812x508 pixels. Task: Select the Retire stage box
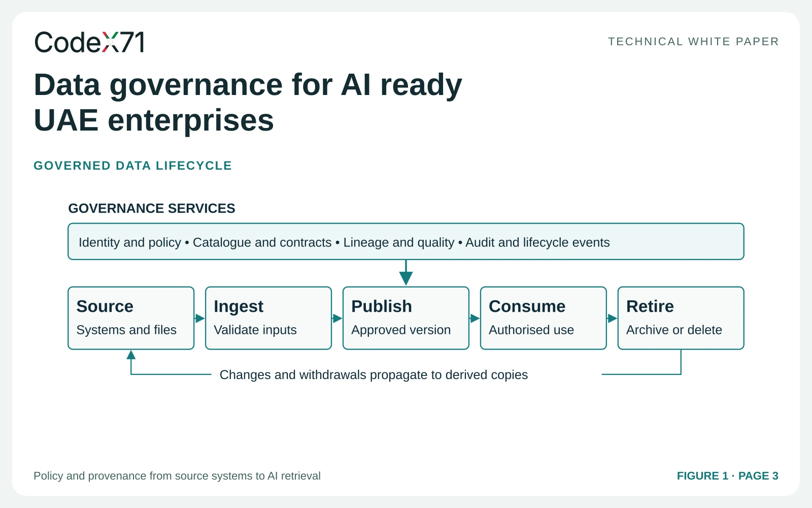click(681, 318)
